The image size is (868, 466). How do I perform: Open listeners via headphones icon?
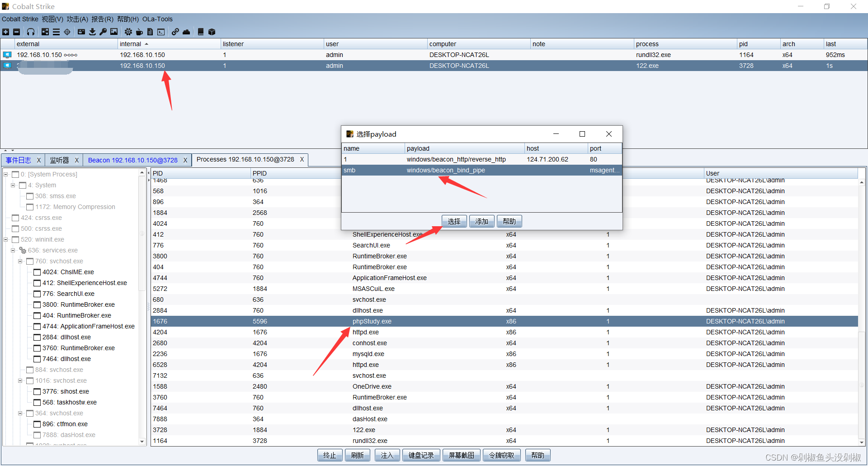pos(30,32)
